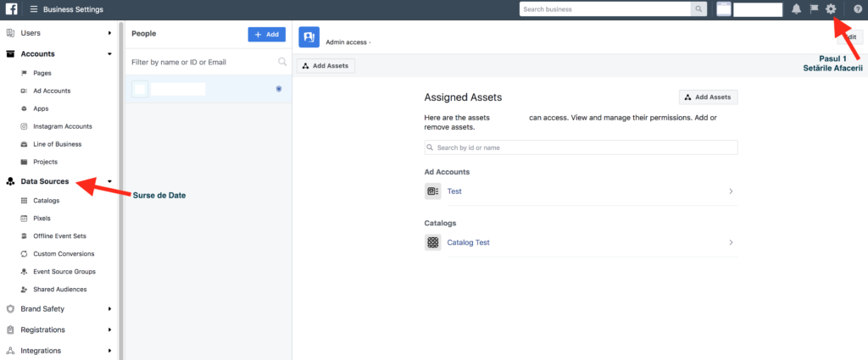Click the Facebook logo icon

click(12, 9)
